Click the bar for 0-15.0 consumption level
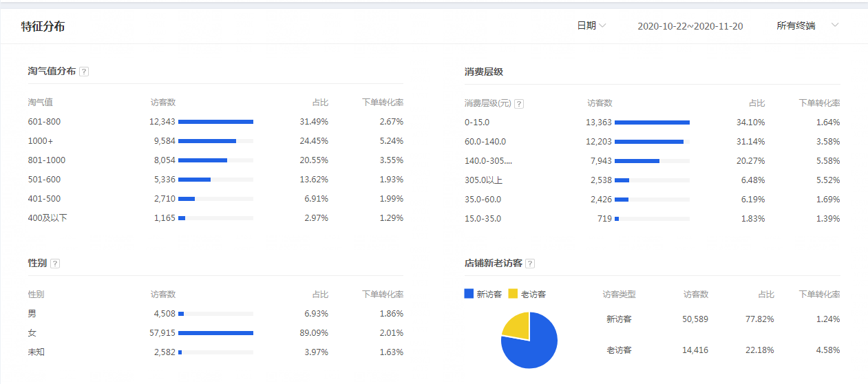This screenshot has height=384, width=868. click(x=652, y=122)
